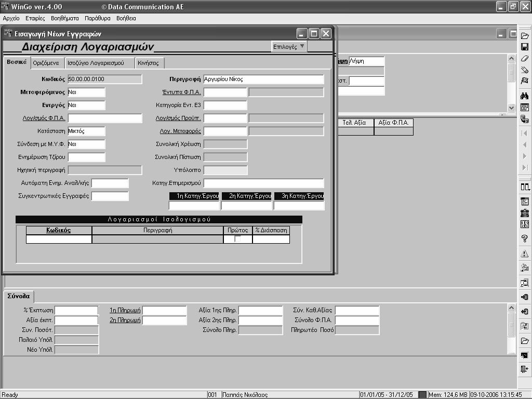The image size is (532, 399).
Task: Click the 1η Πληρωμή link label
Action: point(125,310)
